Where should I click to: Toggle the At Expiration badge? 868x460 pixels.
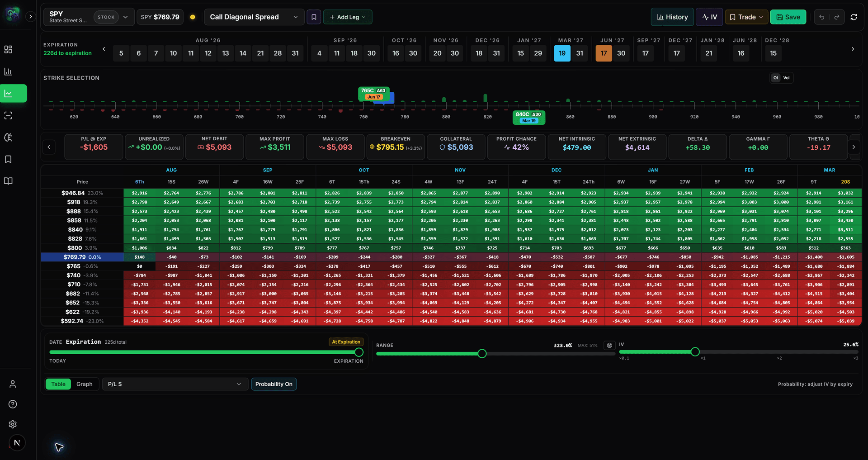tap(346, 342)
